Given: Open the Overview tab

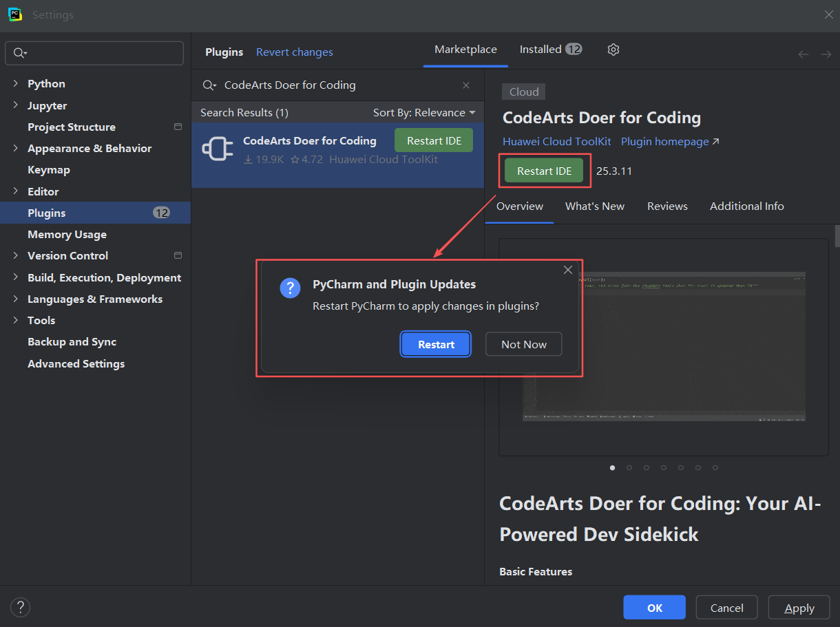Looking at the screenshot, I should pos(520,206).
